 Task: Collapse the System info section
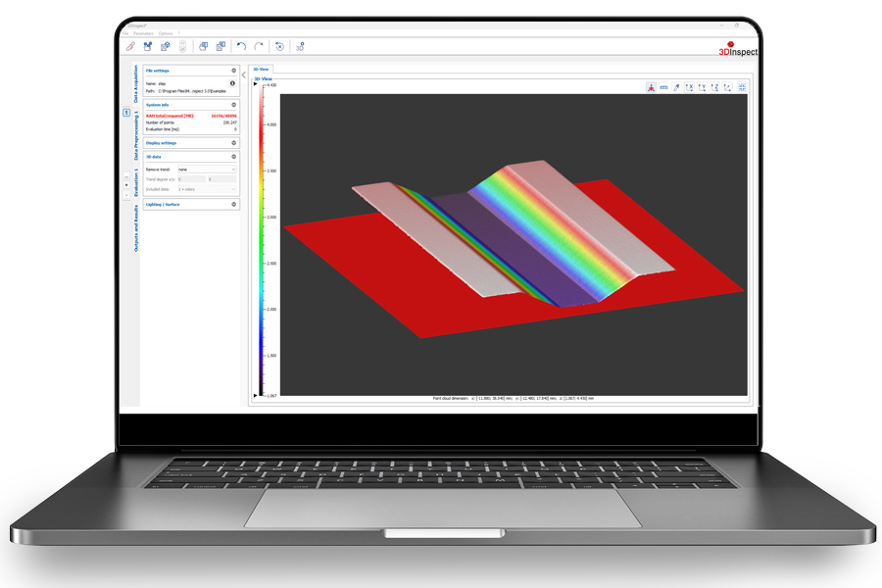(233, 104)
